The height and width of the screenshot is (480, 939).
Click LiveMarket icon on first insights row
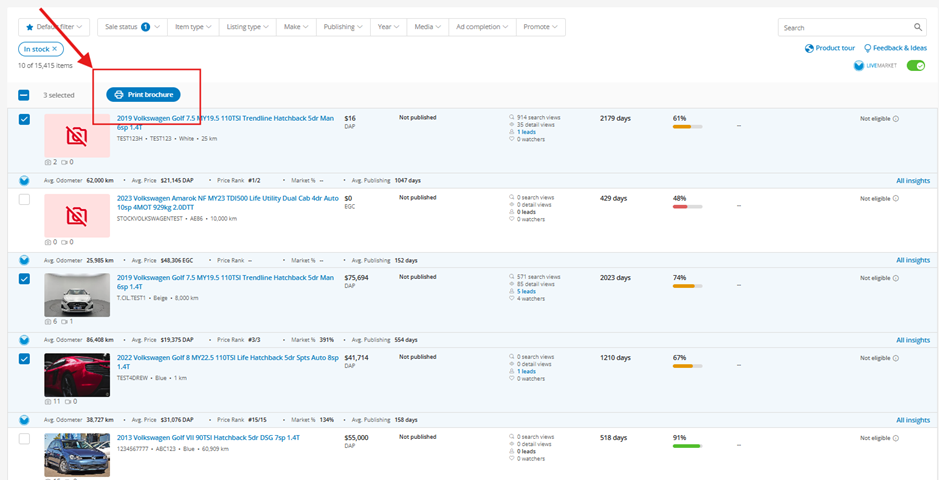click(25, 180)
